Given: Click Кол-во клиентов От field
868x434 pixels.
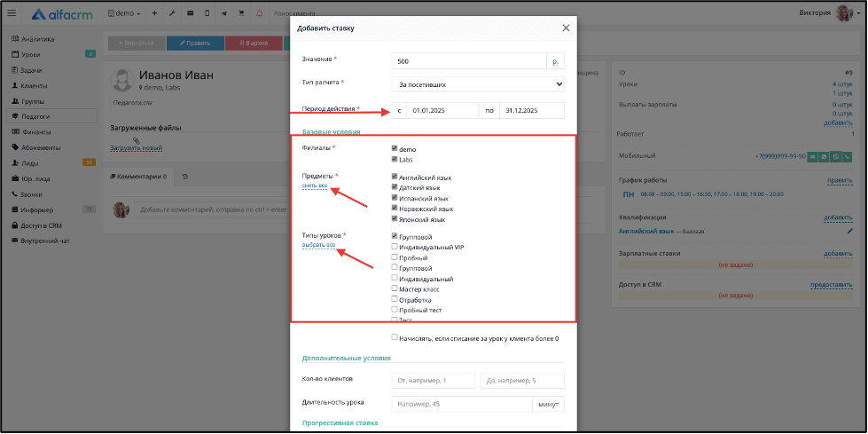Looking at the screenshot, I should (x=434, y=380).
